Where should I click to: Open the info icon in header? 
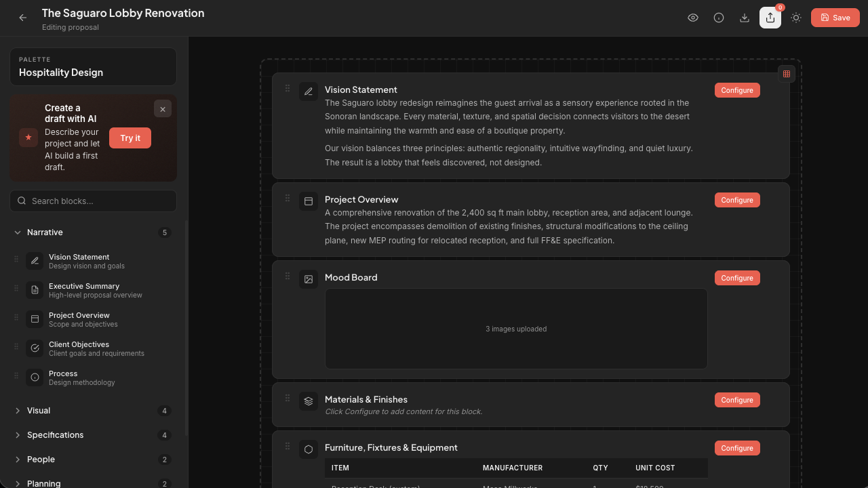pyautogui.click(x=719, y=18)
